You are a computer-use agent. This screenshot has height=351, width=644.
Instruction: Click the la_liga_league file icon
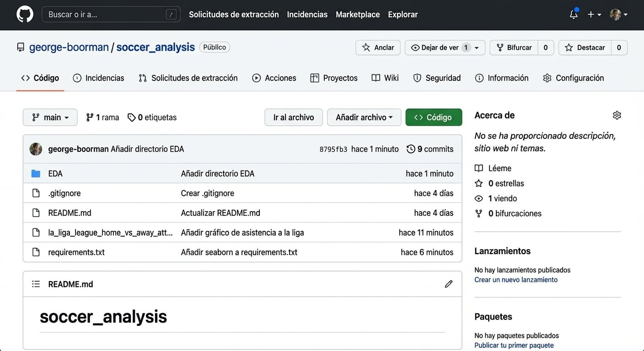(x=36, y=233)
